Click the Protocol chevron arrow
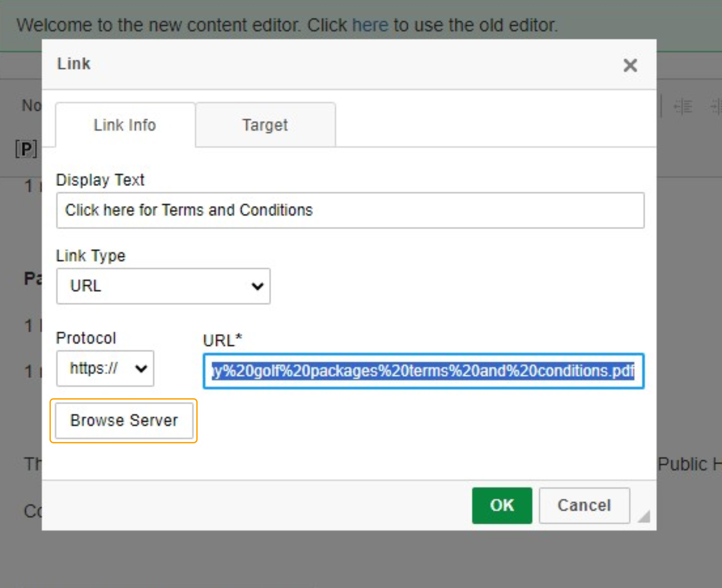 pos(141,369)
